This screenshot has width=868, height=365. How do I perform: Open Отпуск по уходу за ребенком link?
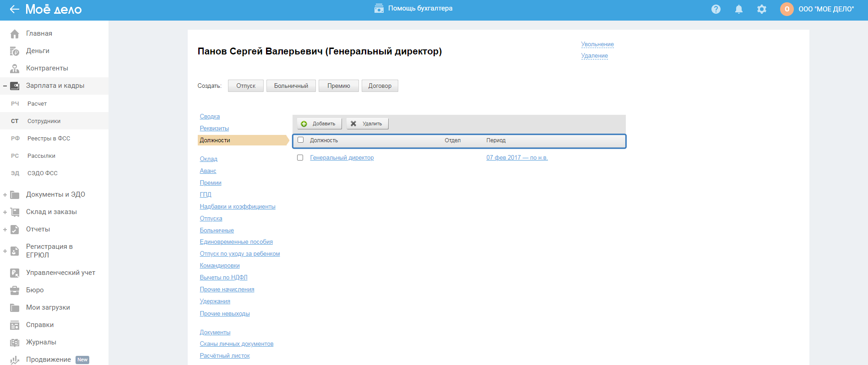[x=240, y=254]
